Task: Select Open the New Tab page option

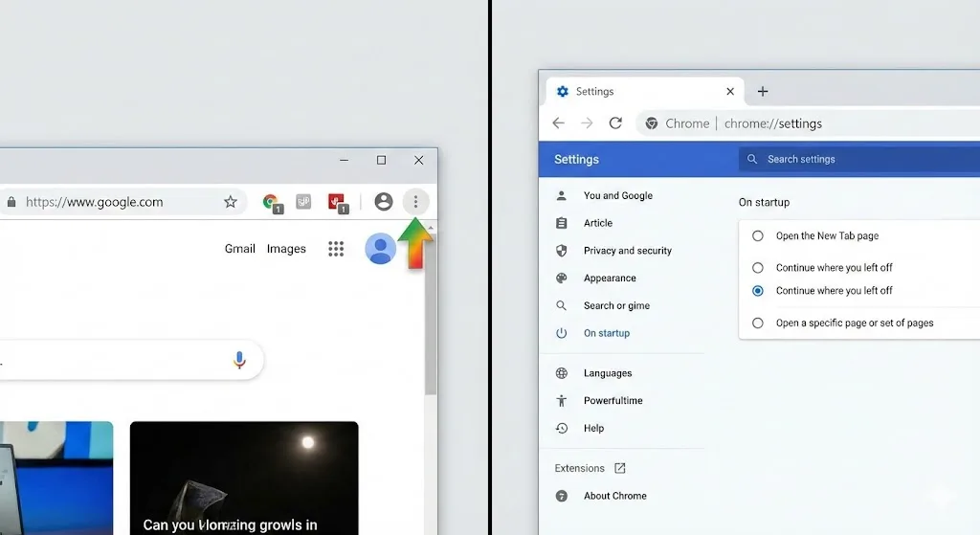Action: [758, 235]
